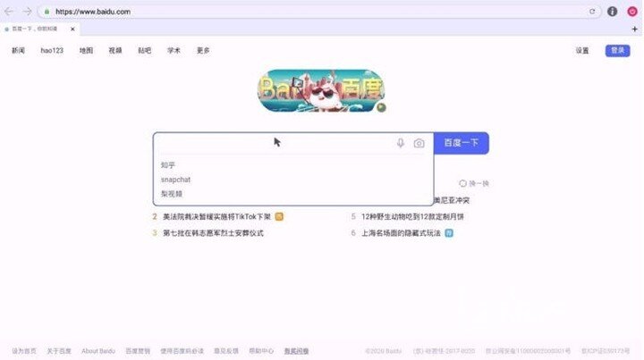The image size is (644, 360).
Task: Open hao123 in top navigation
Action: 52,50
